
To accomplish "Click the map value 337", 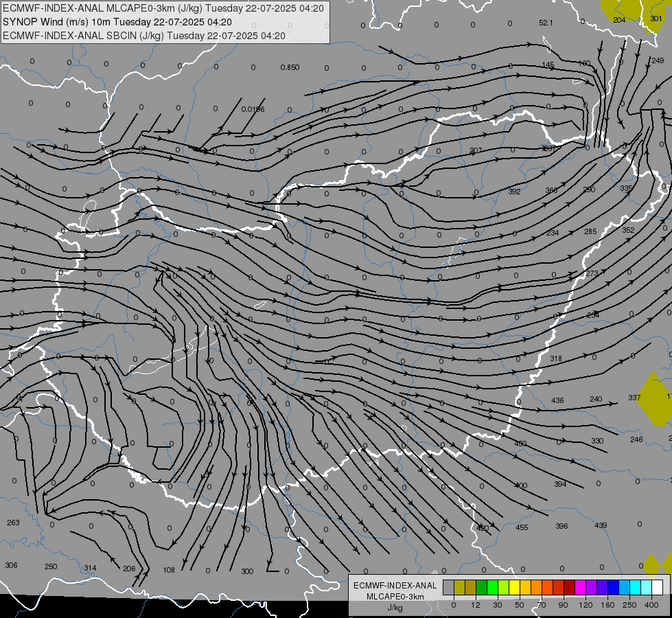I will pos(634,398).
